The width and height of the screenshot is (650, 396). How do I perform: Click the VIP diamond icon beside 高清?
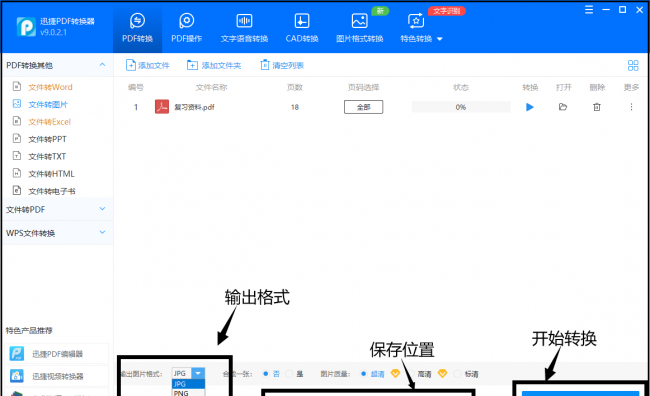point(442,374)
